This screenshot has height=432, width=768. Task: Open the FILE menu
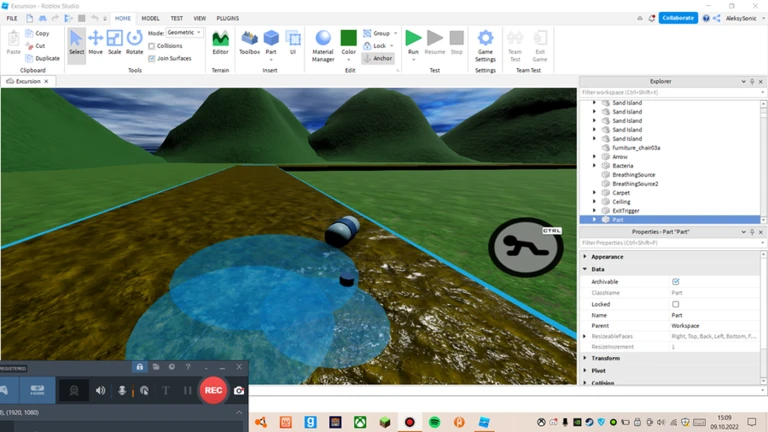[x=12, y=18]
